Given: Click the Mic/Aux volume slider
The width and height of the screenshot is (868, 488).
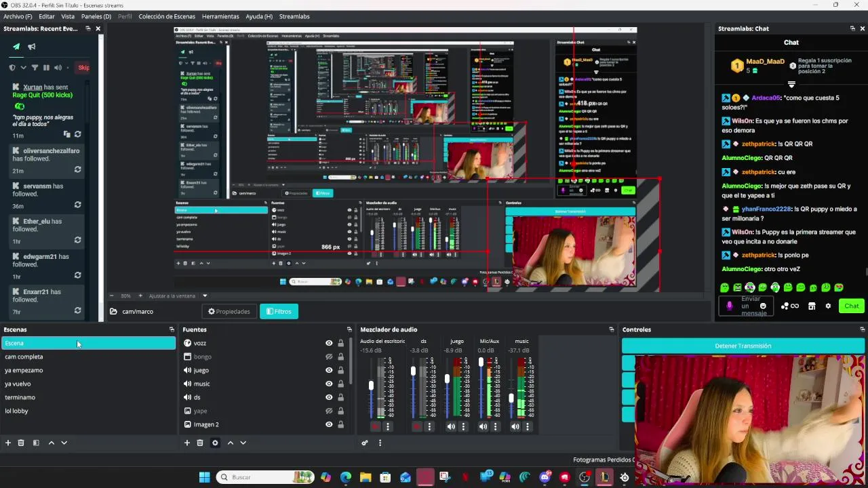Looking at the screenshot, I should [x=481, y=388].
